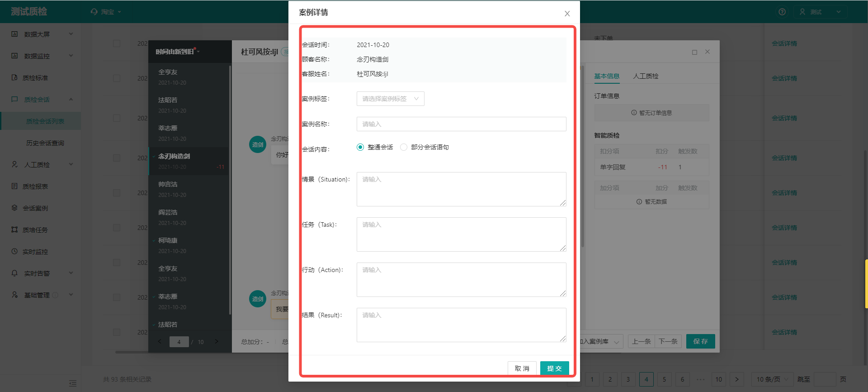Switch to the 人工质检 tab in detail panel
The image size is (868, 392).
tap(646, 76)
